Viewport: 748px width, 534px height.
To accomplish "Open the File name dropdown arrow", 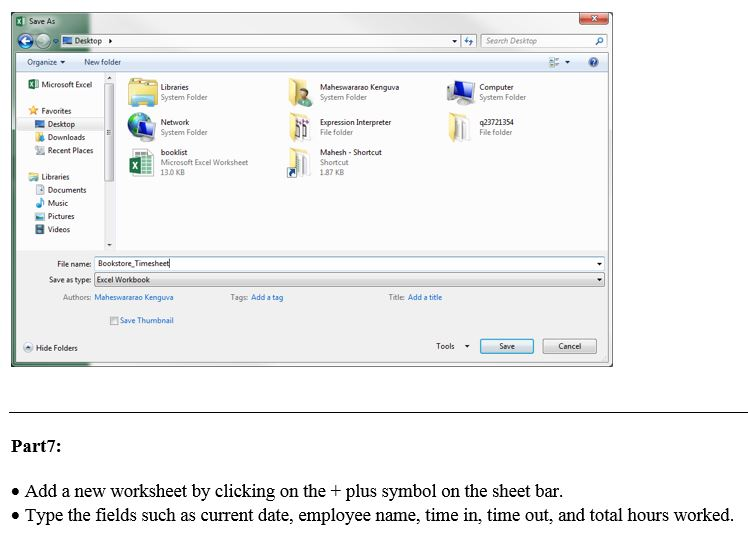I will (x=599, y=263).
